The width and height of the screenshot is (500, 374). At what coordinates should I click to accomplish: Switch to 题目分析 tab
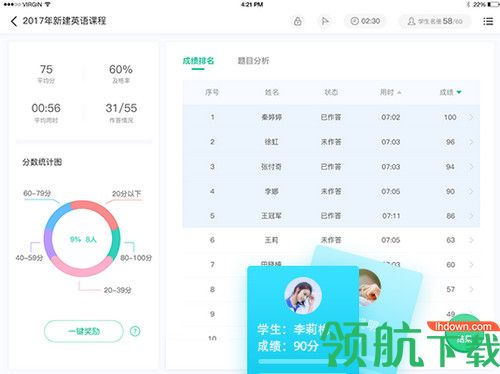click(253, 61)
